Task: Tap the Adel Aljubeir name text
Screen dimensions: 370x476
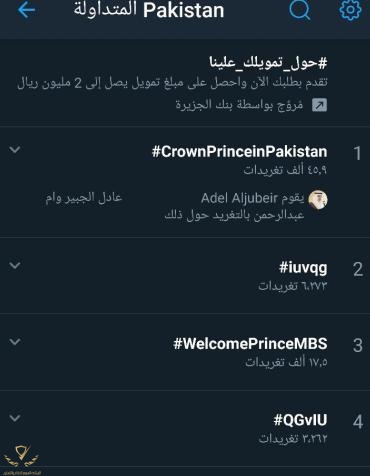Action: point(239,198)
